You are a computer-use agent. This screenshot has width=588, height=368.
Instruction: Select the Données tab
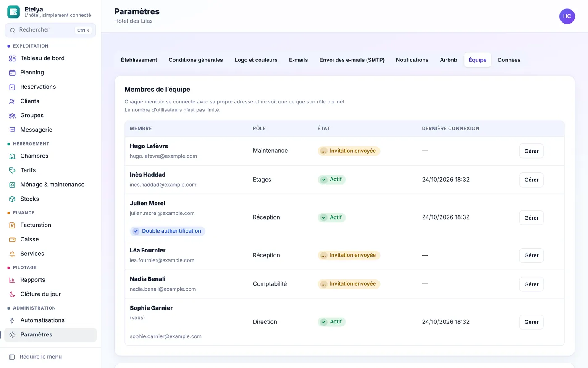click(509, 60)
